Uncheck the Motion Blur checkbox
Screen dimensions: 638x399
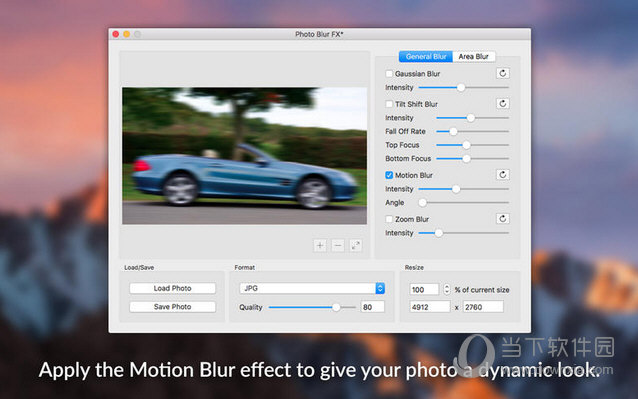pos(389,175)
